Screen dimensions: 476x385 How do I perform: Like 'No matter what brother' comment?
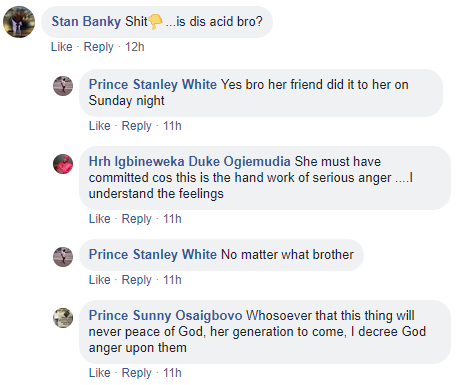99,280
